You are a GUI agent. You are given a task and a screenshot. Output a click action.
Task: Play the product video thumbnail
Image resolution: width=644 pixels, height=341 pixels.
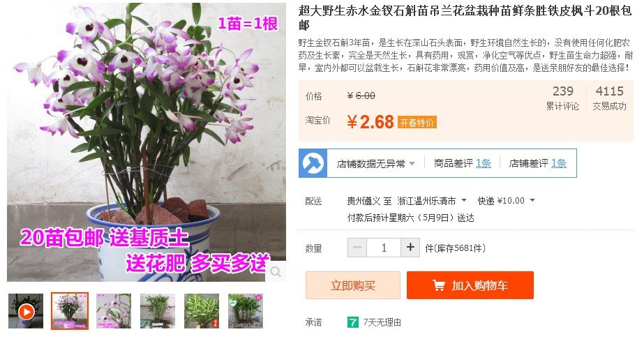26,311
